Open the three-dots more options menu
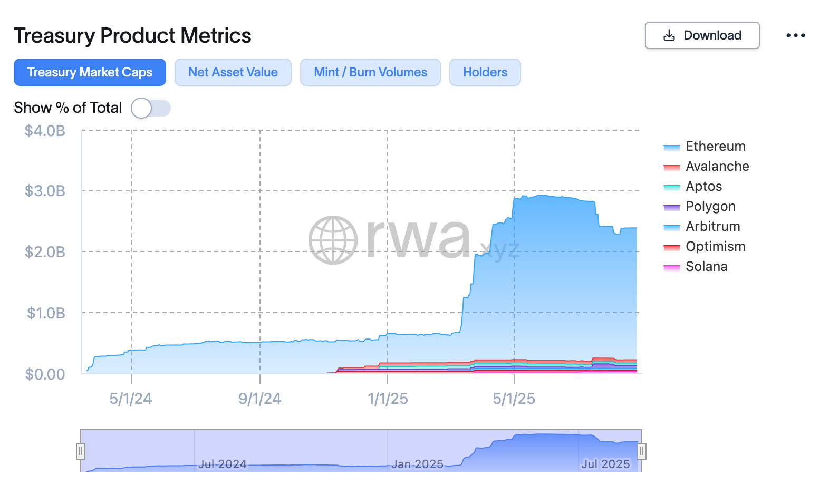829x504 pixels. point(795,35)
